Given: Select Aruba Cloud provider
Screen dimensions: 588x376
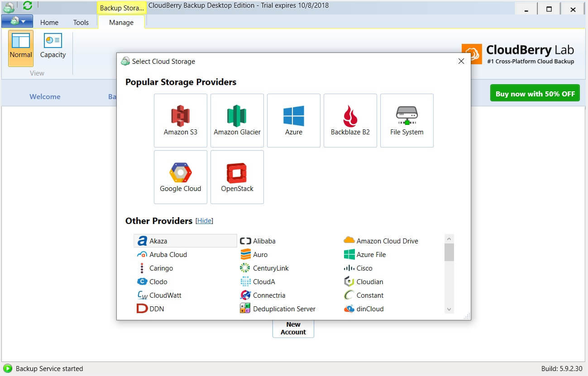Looking at the screenshot, I should (162, 254).
